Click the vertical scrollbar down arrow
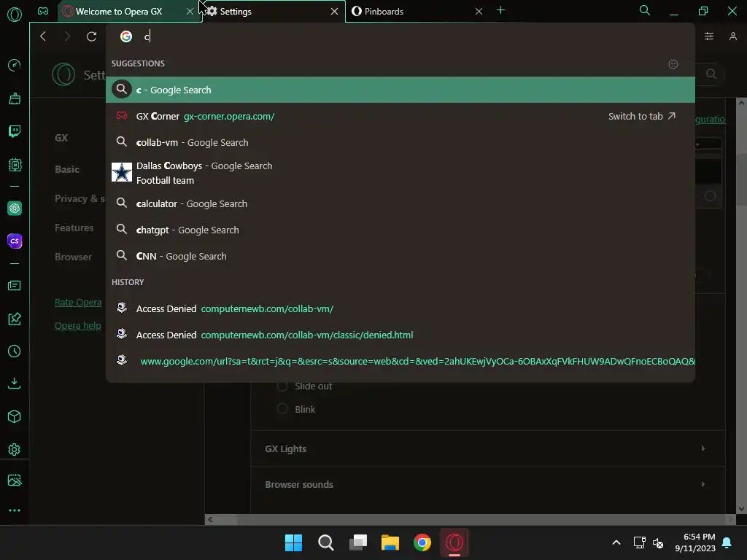The width and height of the screenshot is (747, 560). point(741,508)
